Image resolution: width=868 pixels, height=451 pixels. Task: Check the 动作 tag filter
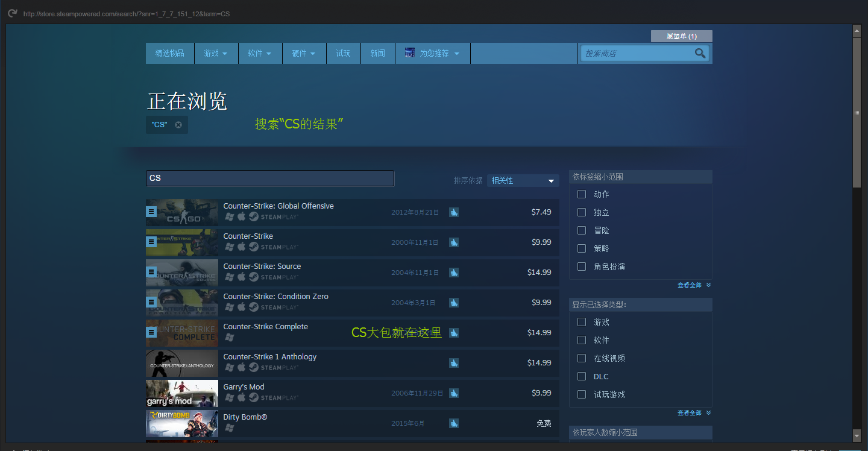(582, 194)
